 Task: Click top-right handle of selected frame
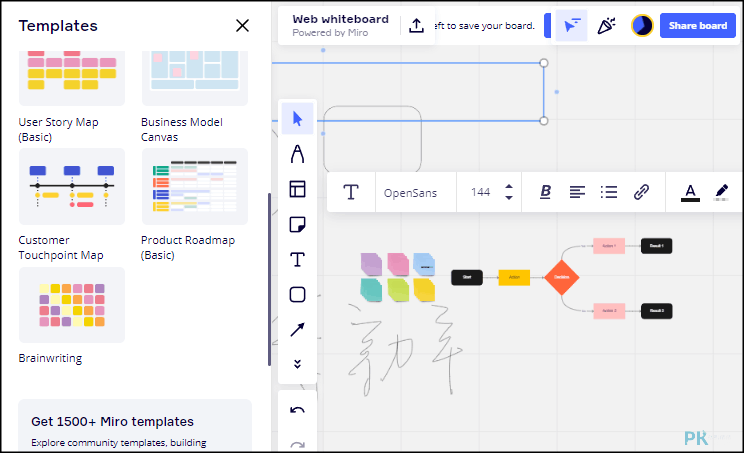(544, 63)
